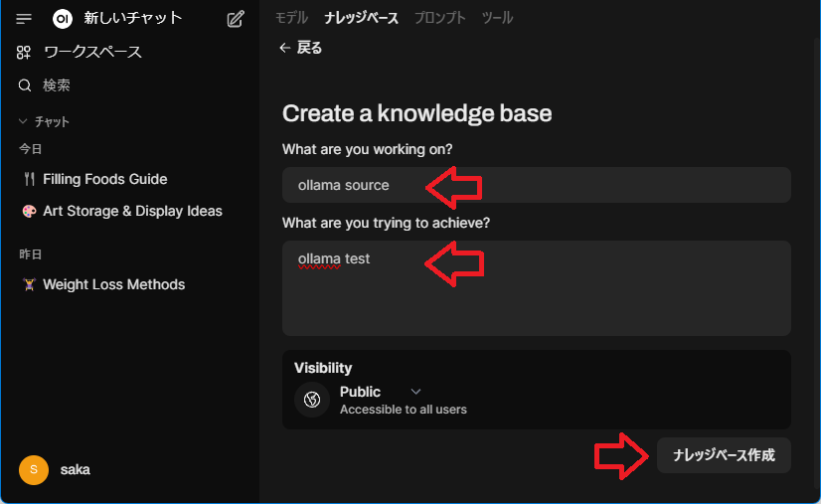This screenshot has width=821, height=504.
Task: Focus the 'ollama source' name field
Action: (536, 185)
